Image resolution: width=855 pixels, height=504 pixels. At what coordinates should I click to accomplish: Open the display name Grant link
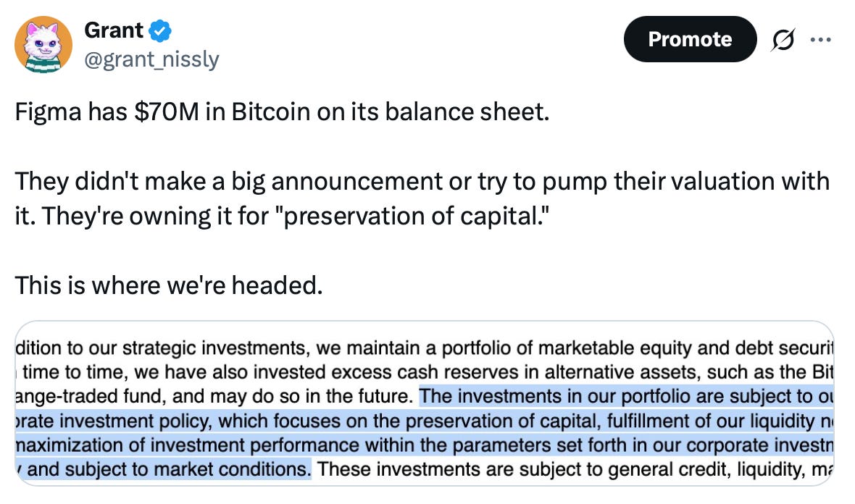[114, 30]
